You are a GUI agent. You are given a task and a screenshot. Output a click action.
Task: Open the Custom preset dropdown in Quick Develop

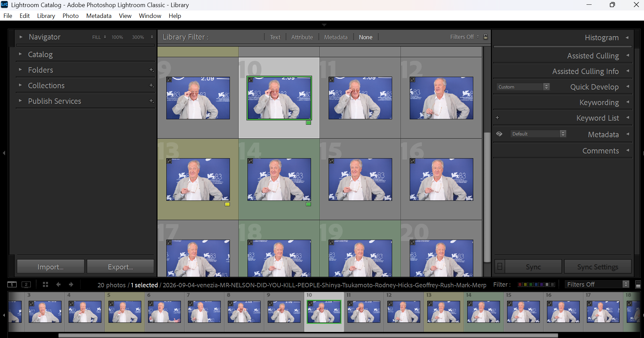point(523,87)
